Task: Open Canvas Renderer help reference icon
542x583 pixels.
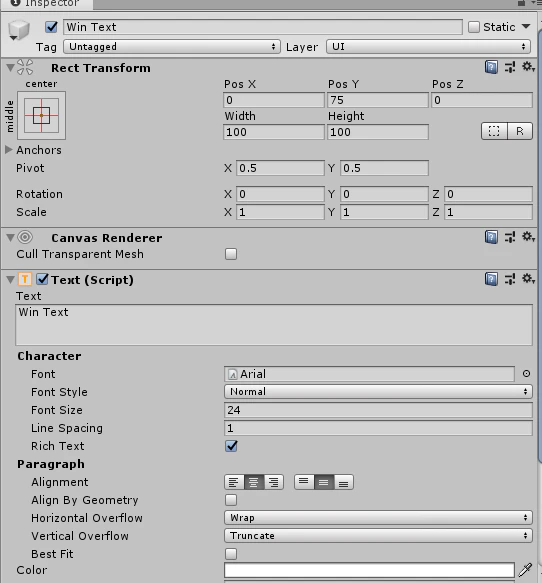Action: click(491, 237)
